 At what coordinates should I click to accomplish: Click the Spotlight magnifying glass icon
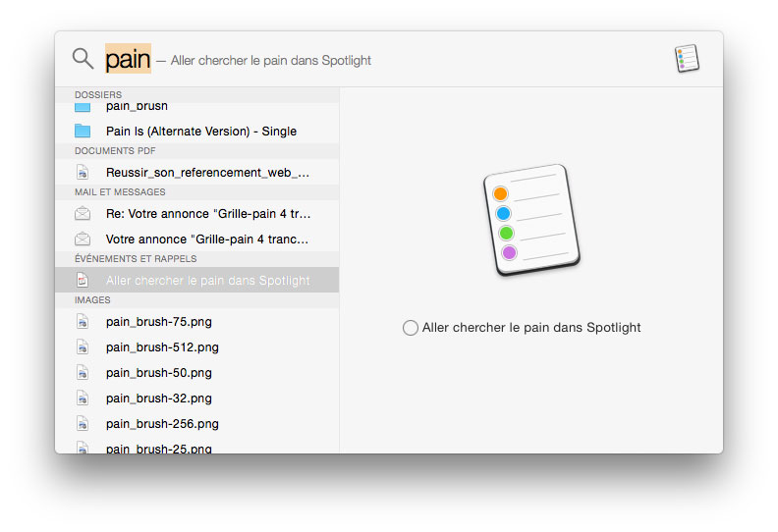pyautogui.click(x=83, y=59)
